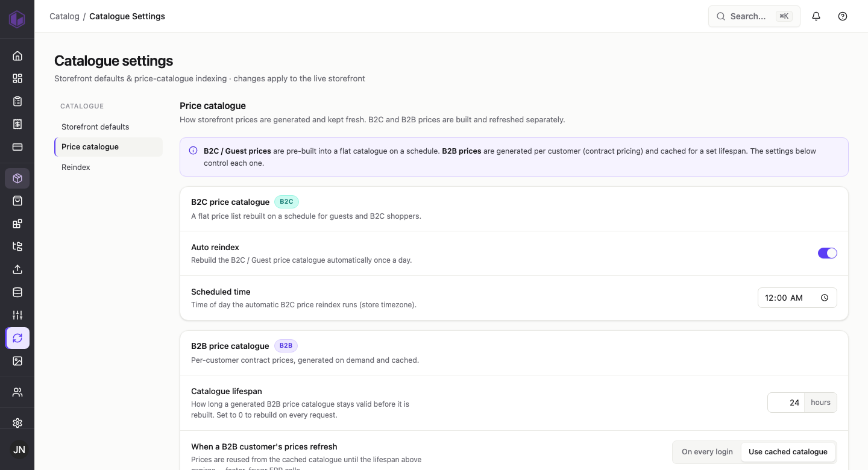Click the B2C price catalogue card title
This screenshot has width=868, height=470.
[230, 202]
